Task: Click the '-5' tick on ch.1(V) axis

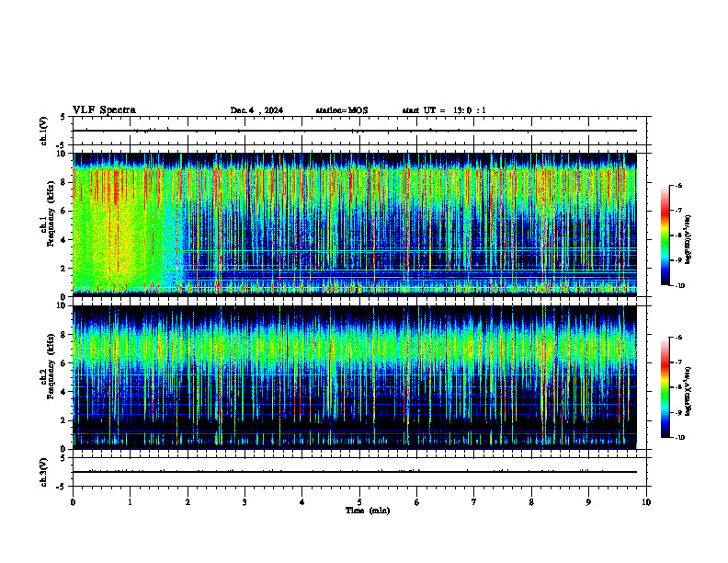Action: 60,145
